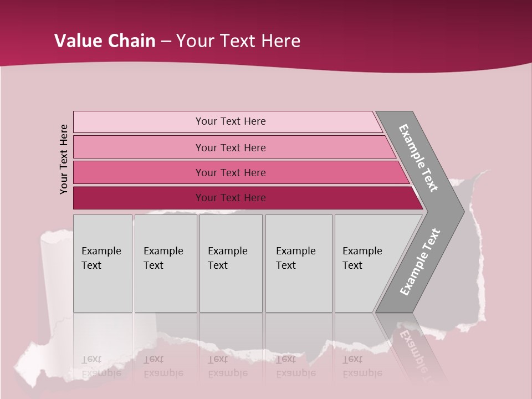Click the bold "Value Chain" words in title
Viewport: 532px width, 399px height.
(x=105, y=41)
